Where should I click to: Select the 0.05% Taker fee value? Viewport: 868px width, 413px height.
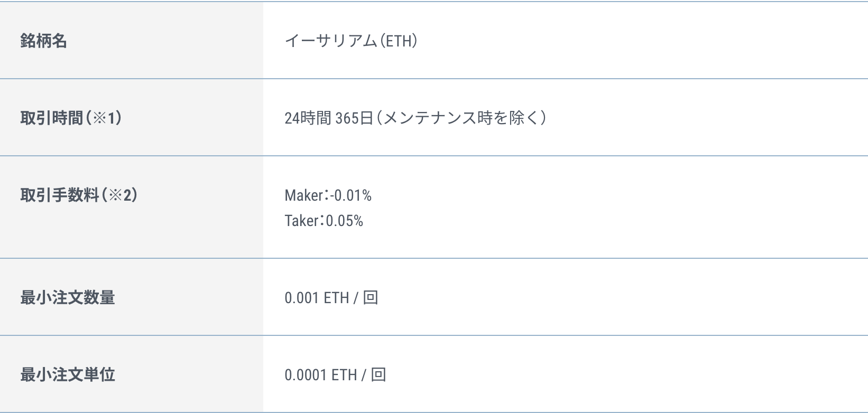pyautogui.click(x=344, y=220)
